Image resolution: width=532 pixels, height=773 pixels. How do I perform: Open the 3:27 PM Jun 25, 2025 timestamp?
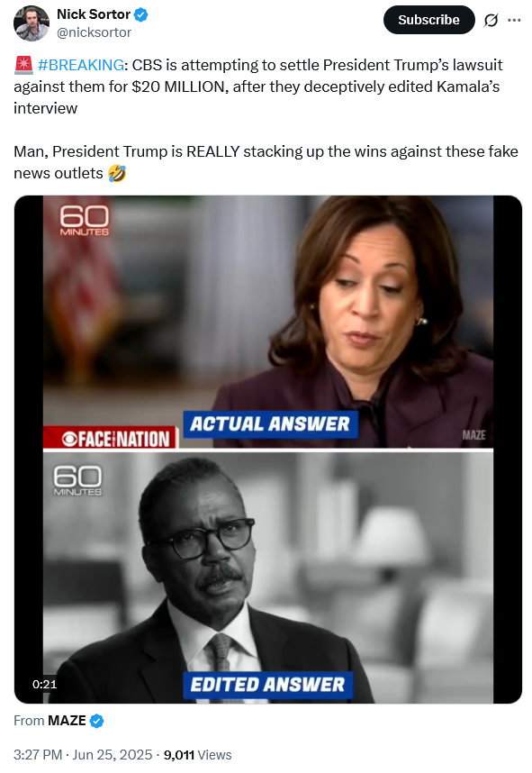pyautogui.click(x=83, y=755)
